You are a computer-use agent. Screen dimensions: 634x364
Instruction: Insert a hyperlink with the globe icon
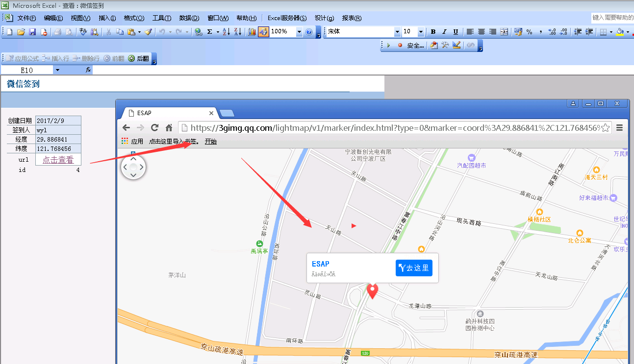[x=198, y=32]
